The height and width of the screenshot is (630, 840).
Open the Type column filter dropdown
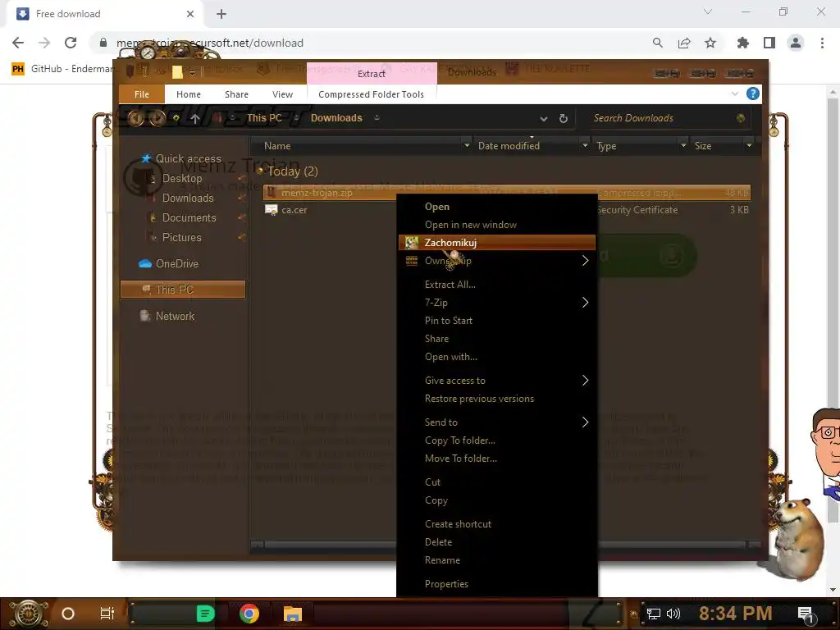[683, 145]
